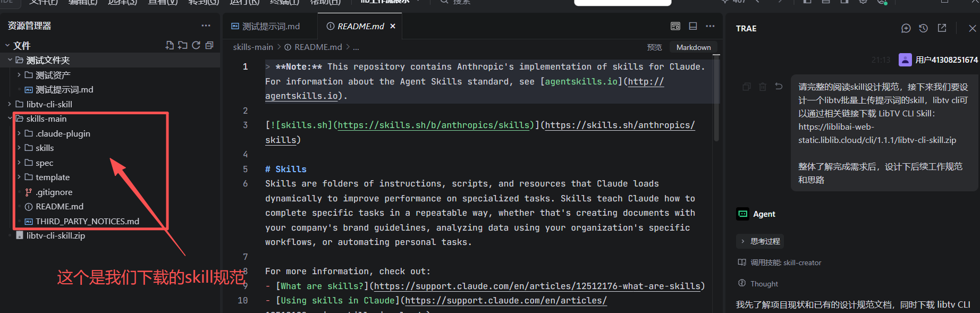Select the README.md editor tab
980x313 pixels.
point(360,26)
